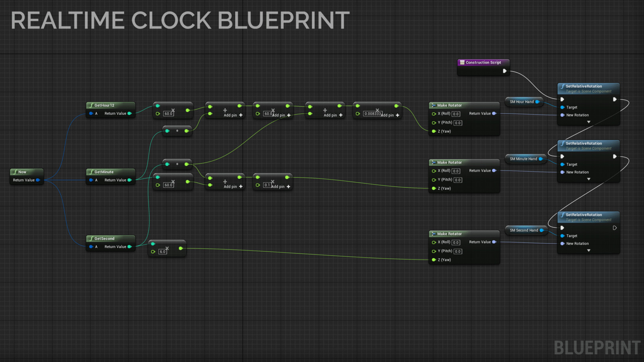
Task: Click the ƒ icon on GetHour12 node
Action: [91, 105]
